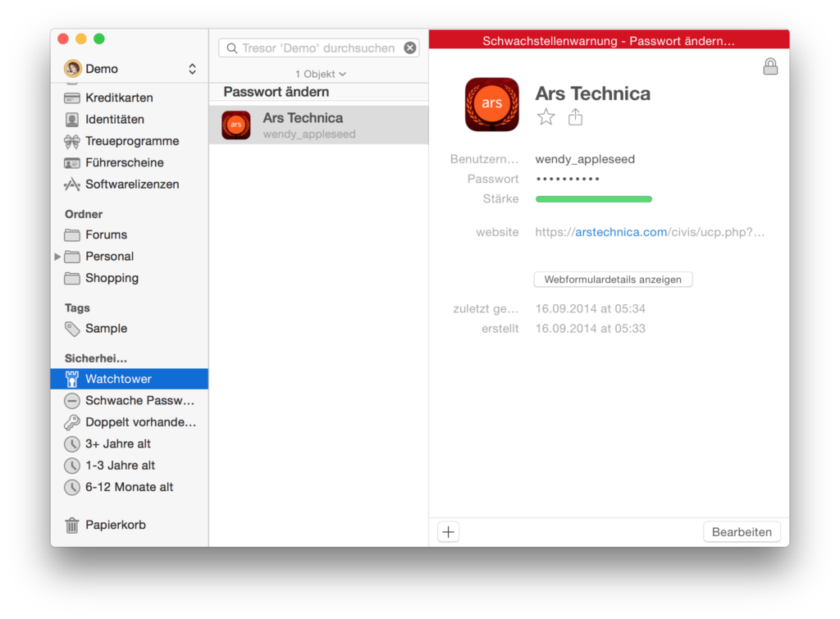Screen dimensions: 840x619
Task: Click the Forums folder icon
Action: coord(72,235)
